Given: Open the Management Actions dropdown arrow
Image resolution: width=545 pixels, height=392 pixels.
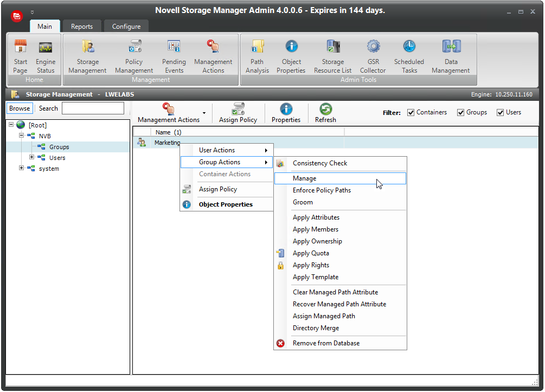Looking at the screenshot, I should [204, 113].
